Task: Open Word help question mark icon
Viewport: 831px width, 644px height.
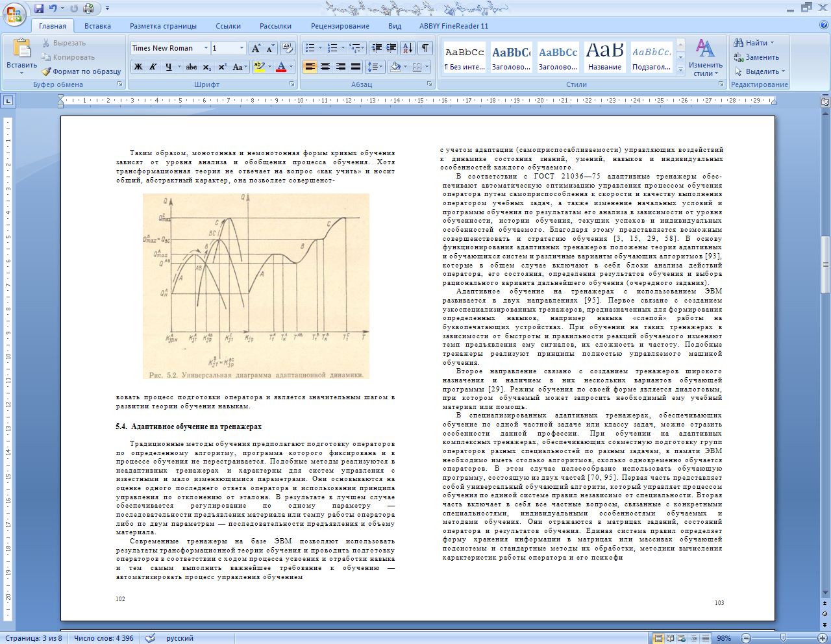Action: tap(825, 25)
